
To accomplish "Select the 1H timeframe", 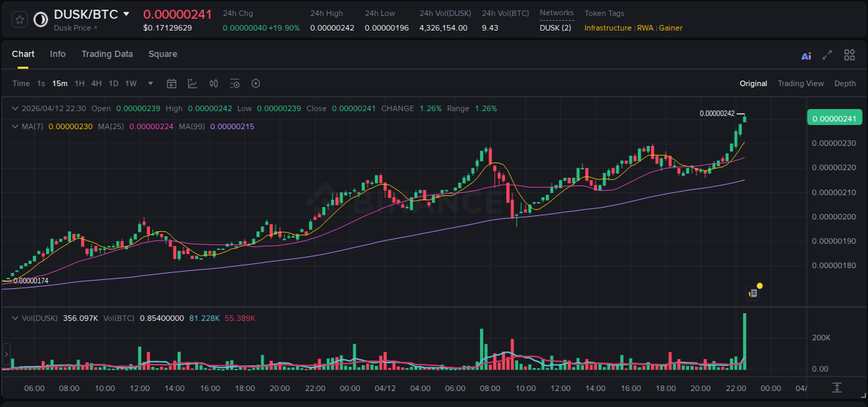I will [79, 83].
